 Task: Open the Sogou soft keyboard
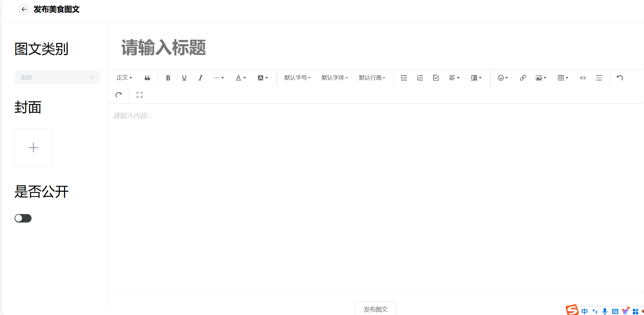(615, 311)
